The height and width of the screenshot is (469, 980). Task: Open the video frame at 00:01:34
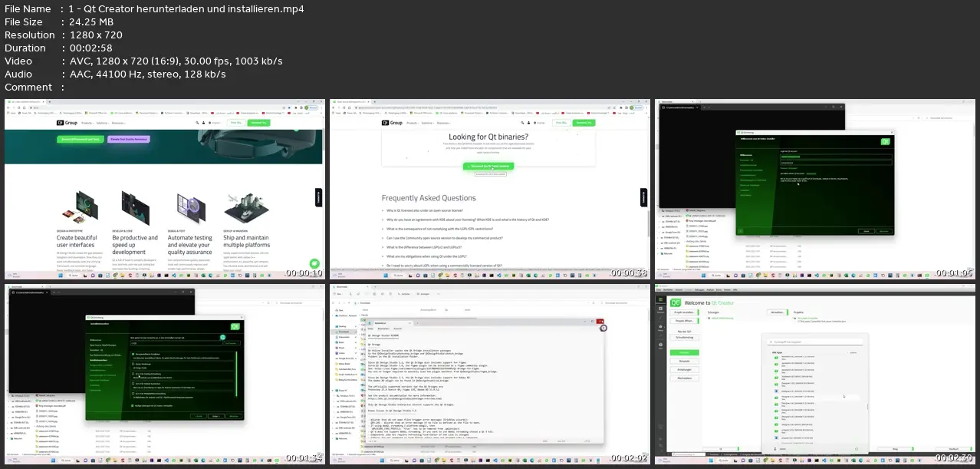tap(164, 375)
